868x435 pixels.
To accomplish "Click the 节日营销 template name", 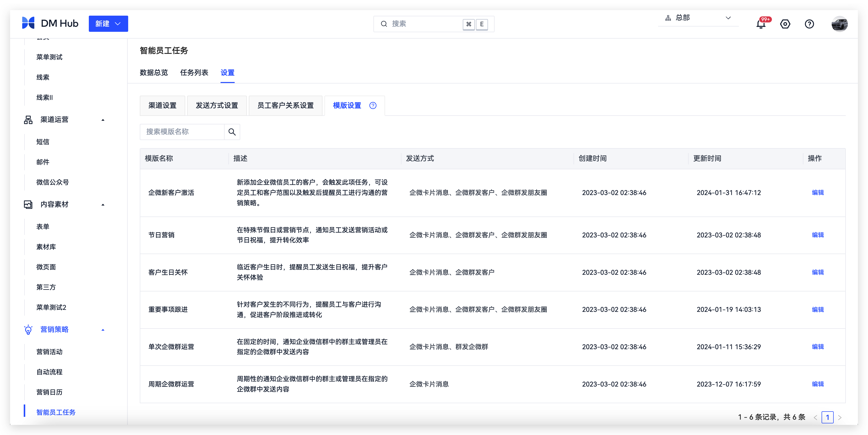I will pos(161,235).
